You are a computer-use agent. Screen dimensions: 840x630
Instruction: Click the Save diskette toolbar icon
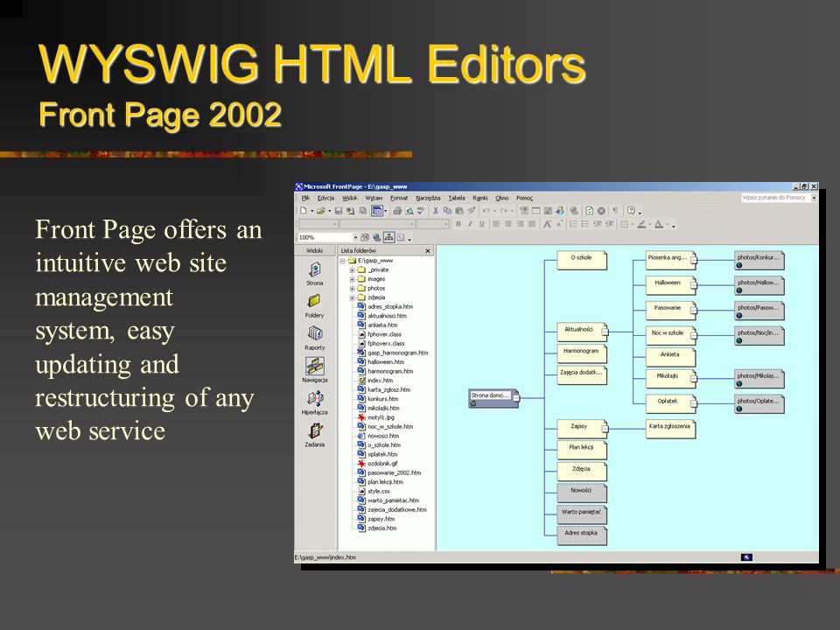click(338, 211)
